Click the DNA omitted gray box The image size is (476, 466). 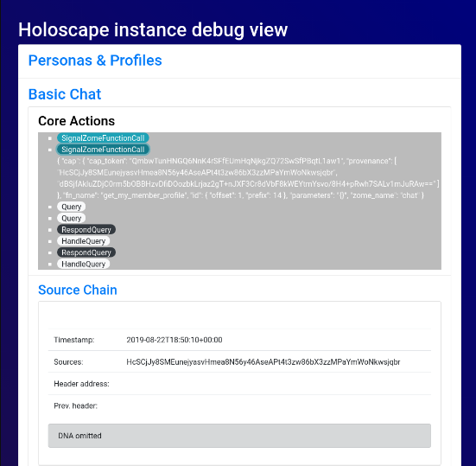click(239, 436)
